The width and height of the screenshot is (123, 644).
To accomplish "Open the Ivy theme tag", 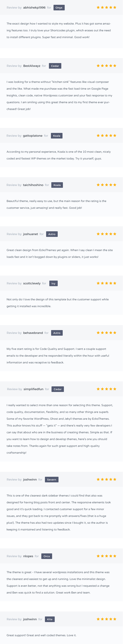I will click(54, 284).
